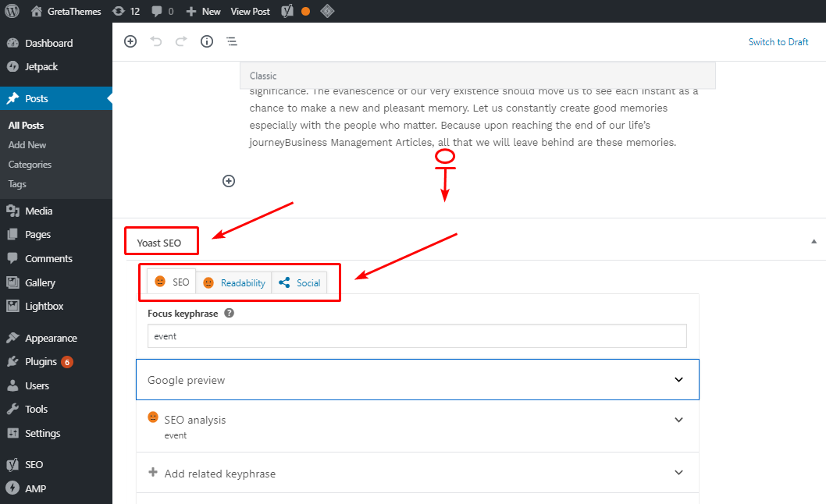Open Appearance in the sidebar
This screenshot has height=504, width=826.
click(56, 338)
